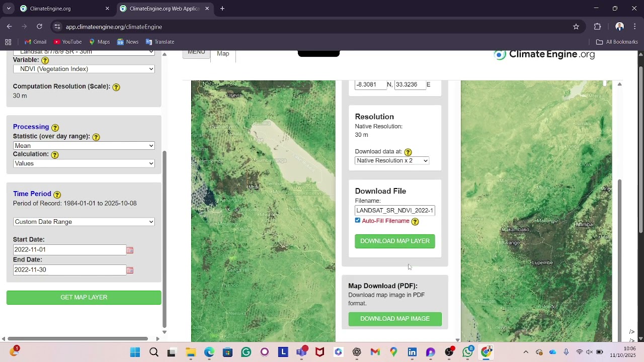Open the Map tab
Image resolution: width=644 pixels, height=362 pixels.
(223, 55)
